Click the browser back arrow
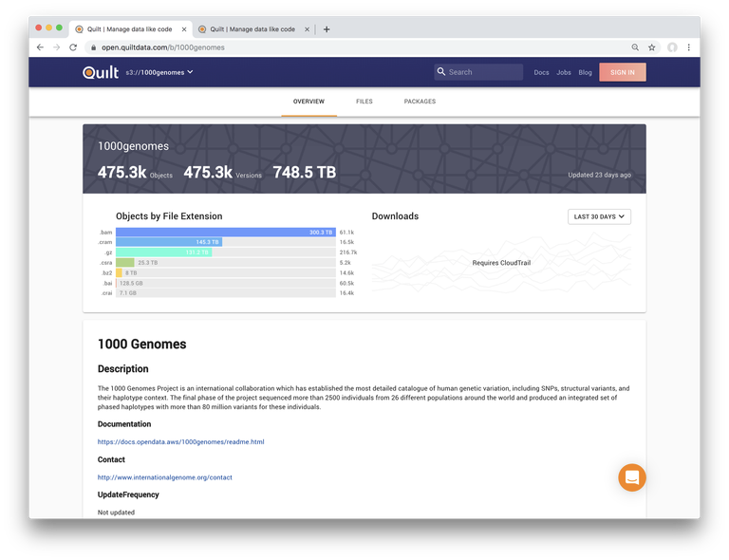 (40, 47)
